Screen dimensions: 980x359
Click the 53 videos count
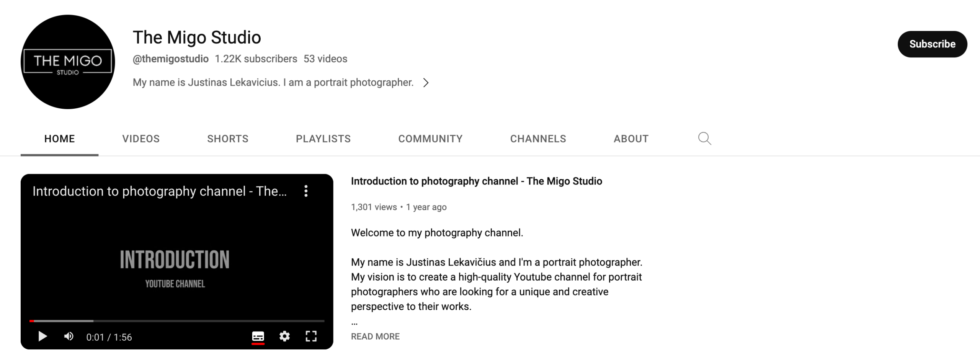tap(325, 59)
